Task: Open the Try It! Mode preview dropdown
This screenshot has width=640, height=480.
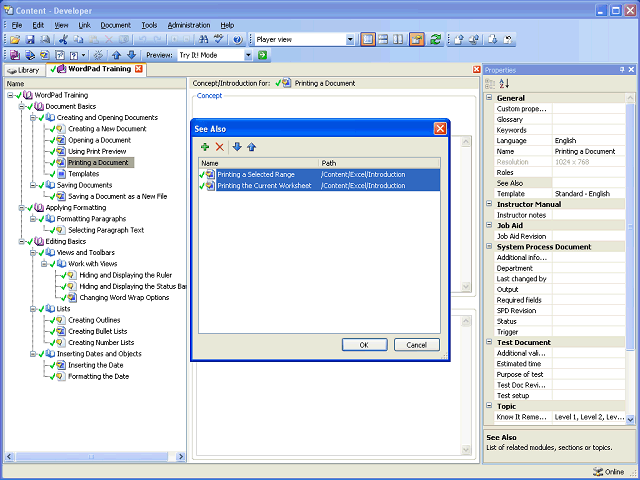Action: click(x=248, y=55)
